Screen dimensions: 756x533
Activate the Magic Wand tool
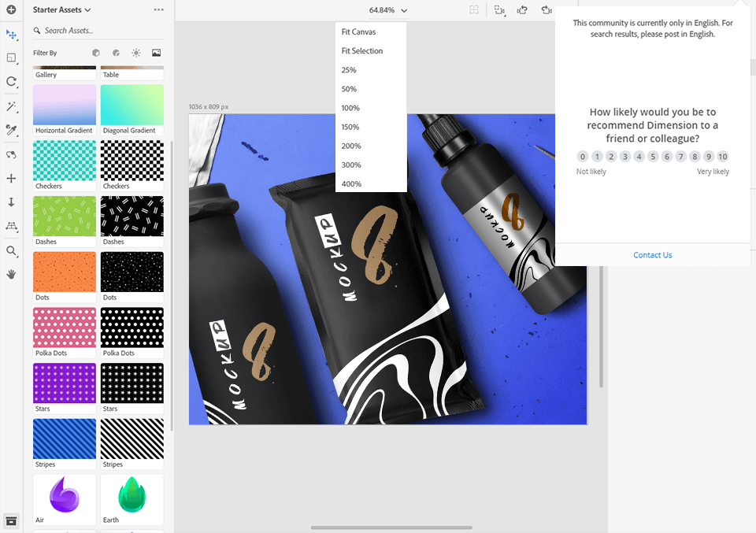(11, 106)
